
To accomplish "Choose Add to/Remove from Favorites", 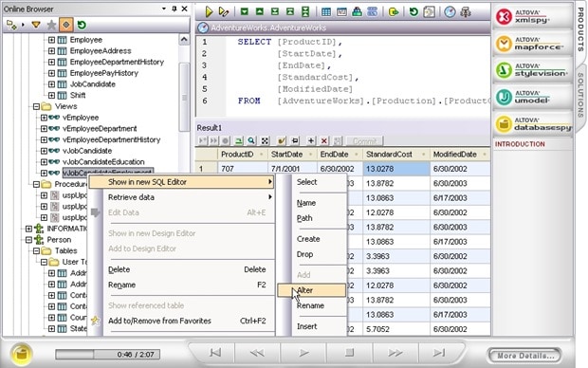I will click(181, 321).
